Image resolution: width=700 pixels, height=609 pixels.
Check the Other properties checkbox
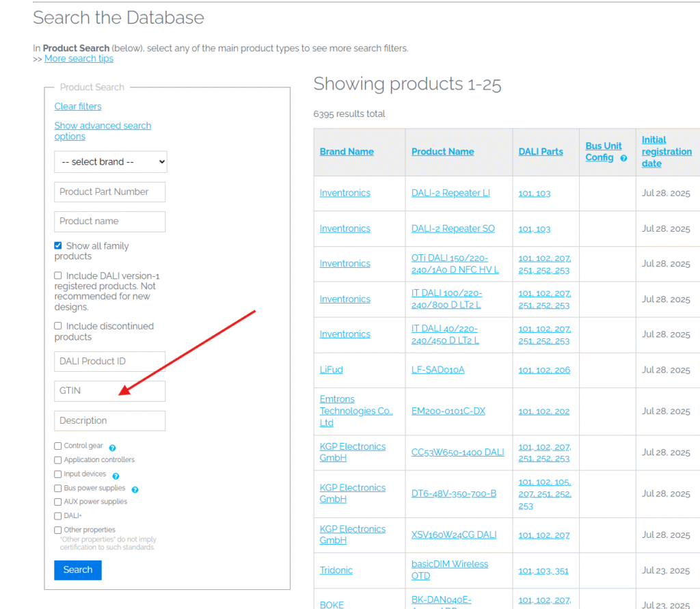[57, 530]
